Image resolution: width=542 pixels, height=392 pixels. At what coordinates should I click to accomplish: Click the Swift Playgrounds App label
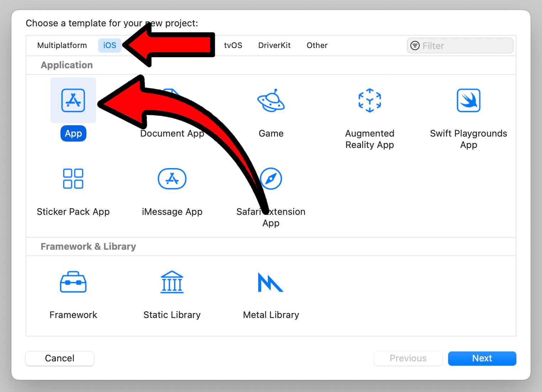tap(469, 139)
